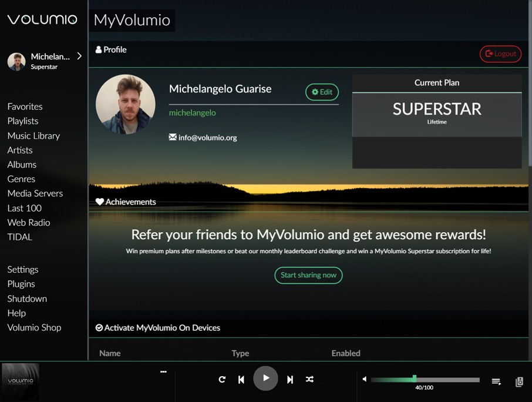532x402 pixels.
Task: Skip to the previous track
Action: 241,380
